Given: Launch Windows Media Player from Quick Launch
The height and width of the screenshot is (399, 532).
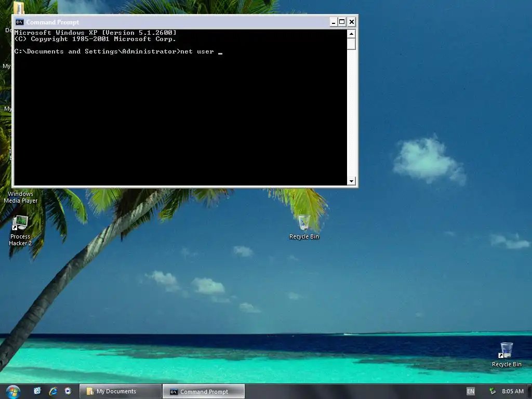Looking at the screenshot, I should tap(68, 391).
